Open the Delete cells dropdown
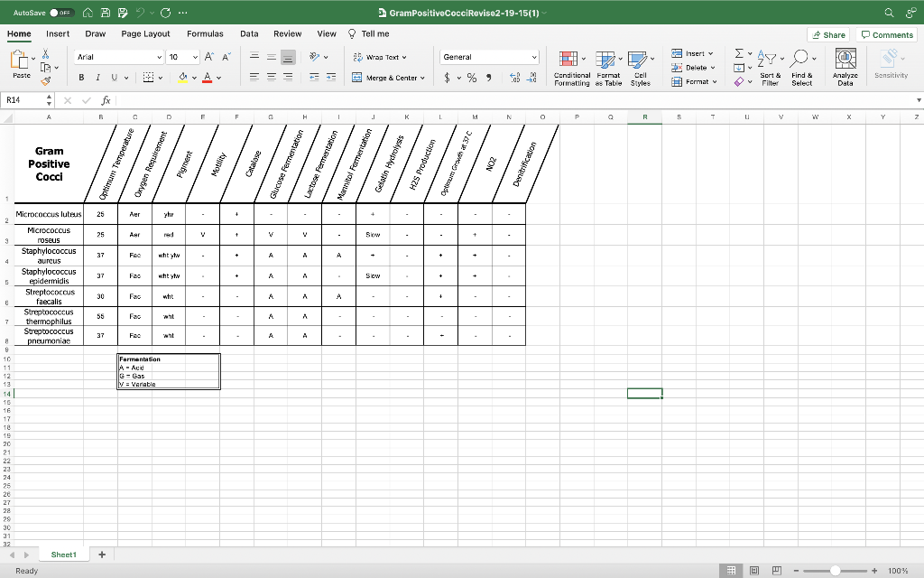Screen dimensions: 924x578 tap(693, 68)
